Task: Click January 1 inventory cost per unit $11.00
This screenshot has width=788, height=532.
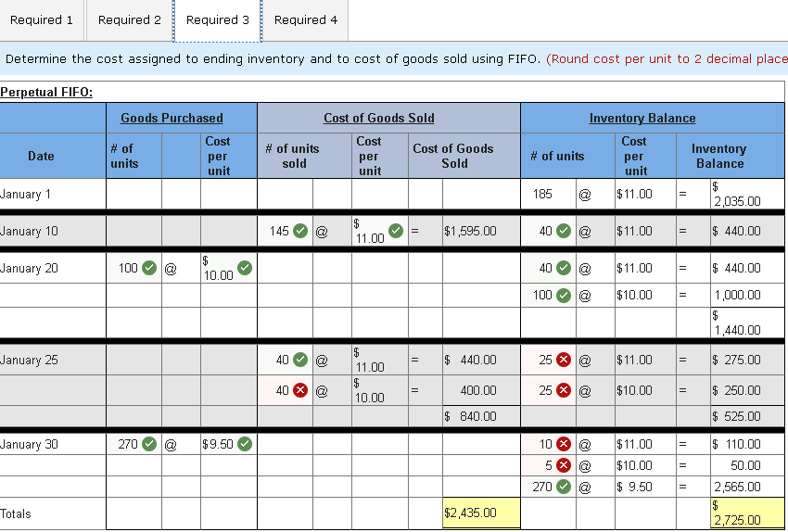Action: (645, 194)
